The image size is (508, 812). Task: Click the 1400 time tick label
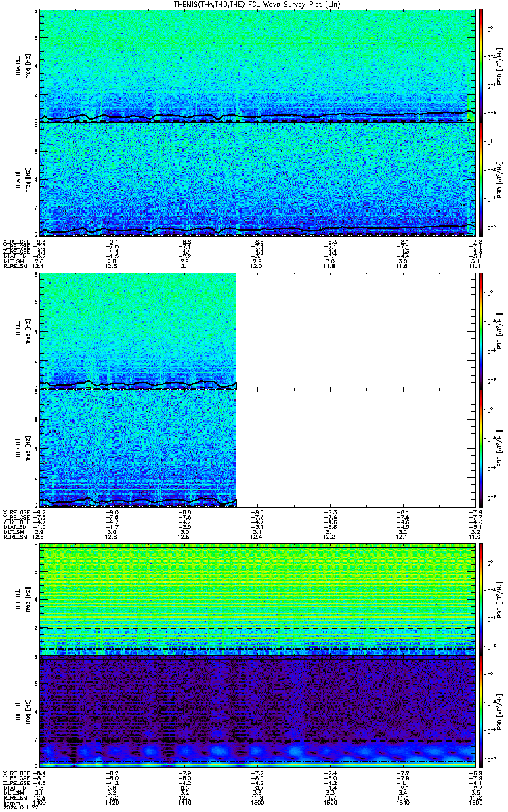[40, 803]
